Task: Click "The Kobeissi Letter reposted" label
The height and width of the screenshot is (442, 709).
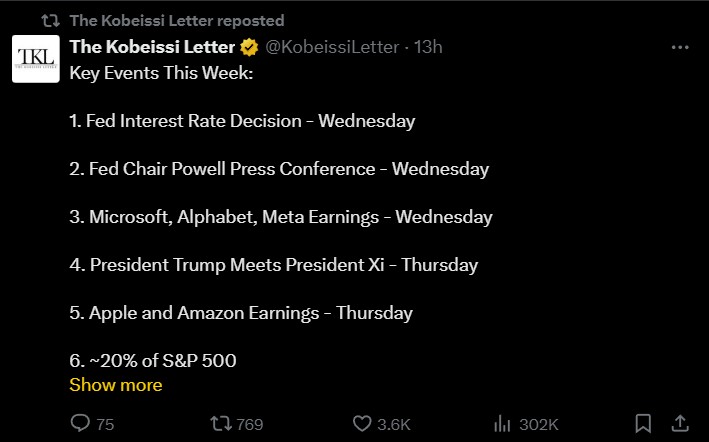Action: [176, 20]
